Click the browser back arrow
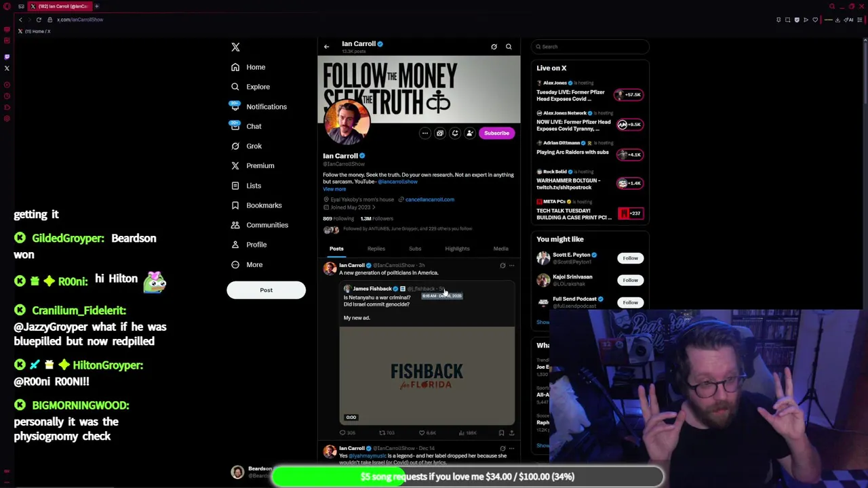This screenshot has width=868, height=488. click(x=20, y=20)
